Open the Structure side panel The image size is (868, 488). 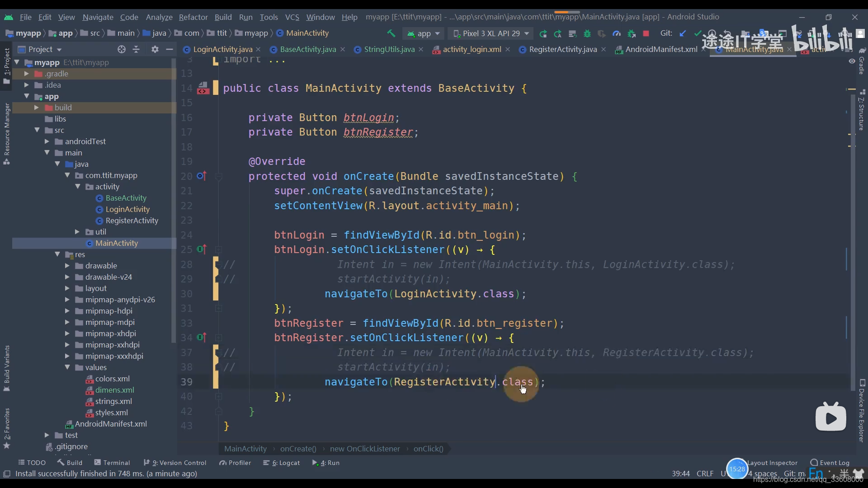862,110
